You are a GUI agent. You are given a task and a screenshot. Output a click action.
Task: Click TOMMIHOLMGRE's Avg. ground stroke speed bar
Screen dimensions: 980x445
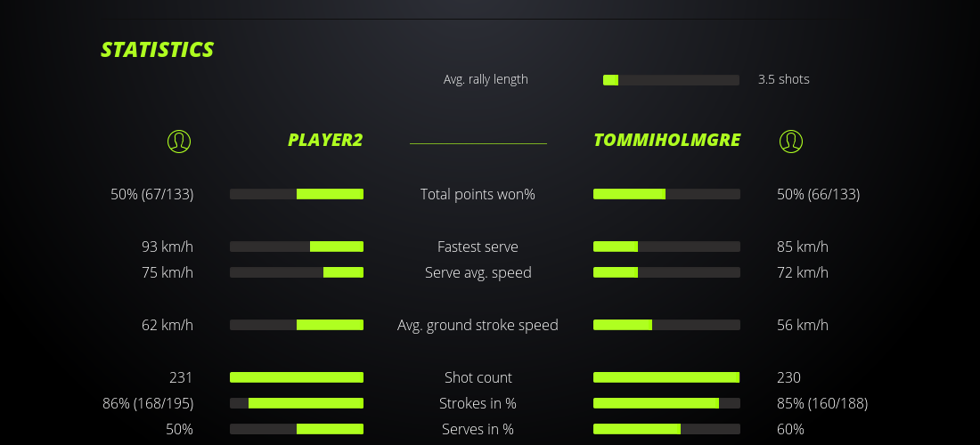(666, 325)
